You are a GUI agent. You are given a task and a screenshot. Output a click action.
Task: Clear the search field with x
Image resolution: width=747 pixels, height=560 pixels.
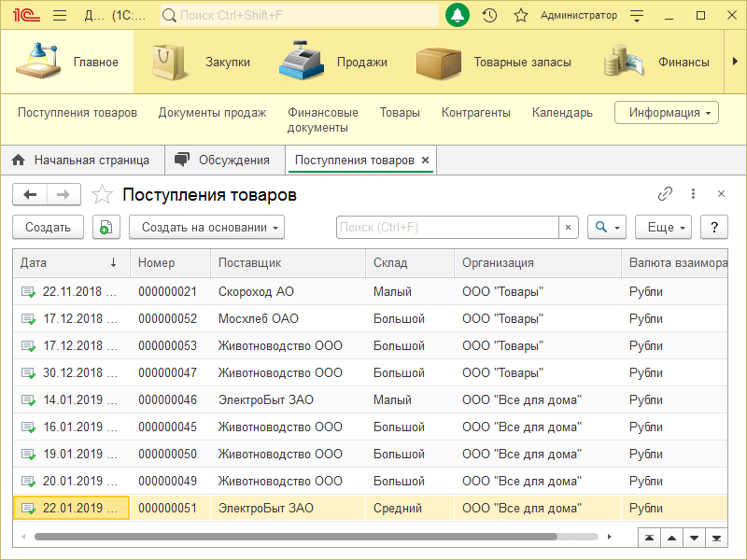569,227
